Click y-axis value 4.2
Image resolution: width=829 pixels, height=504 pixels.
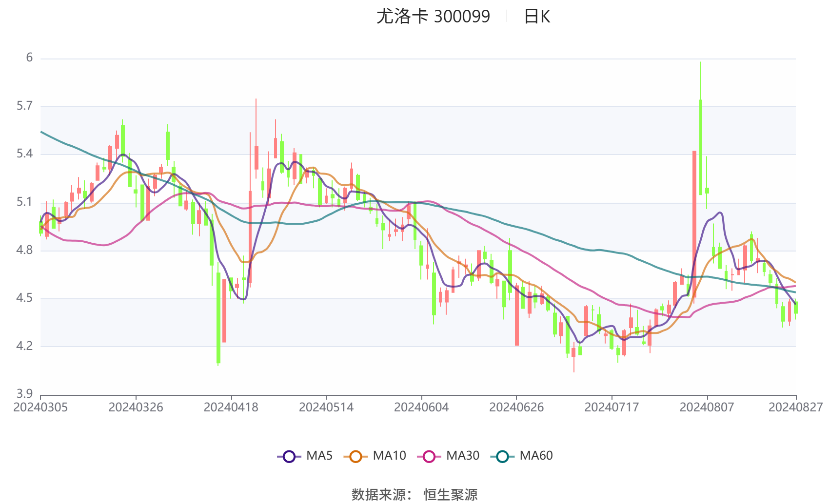point(25,346)
